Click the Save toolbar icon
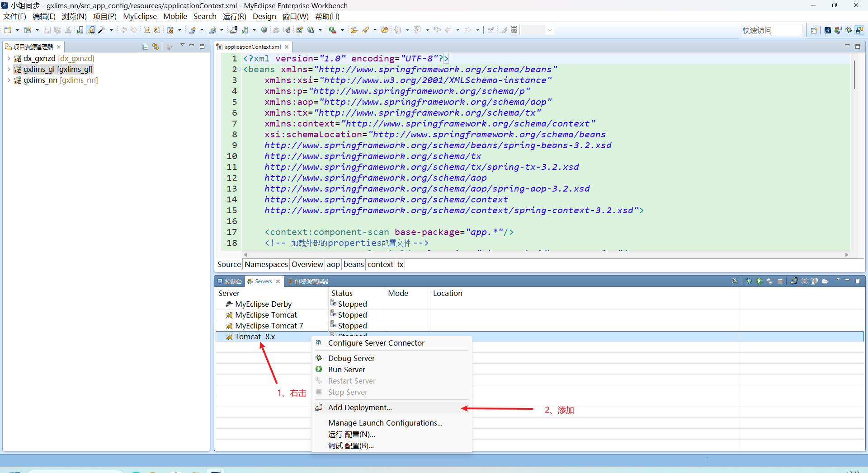Image resolution: width=868 pixels, height=473 pixels. [47, 30]
